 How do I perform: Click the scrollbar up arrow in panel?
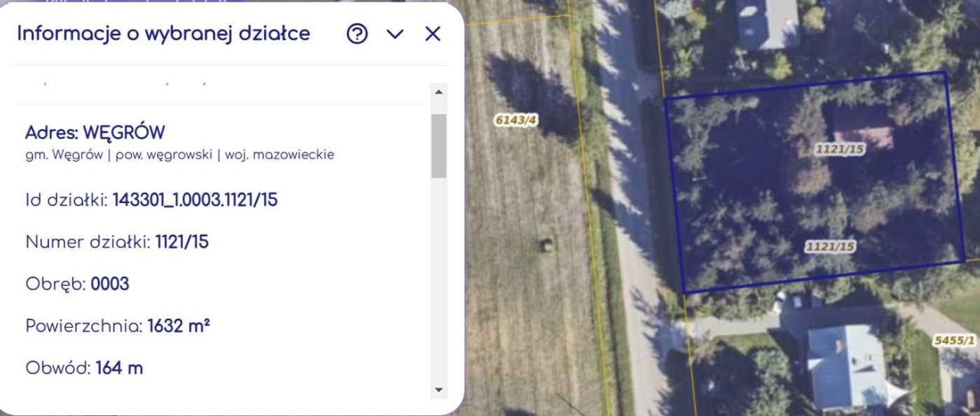[439, 92]
